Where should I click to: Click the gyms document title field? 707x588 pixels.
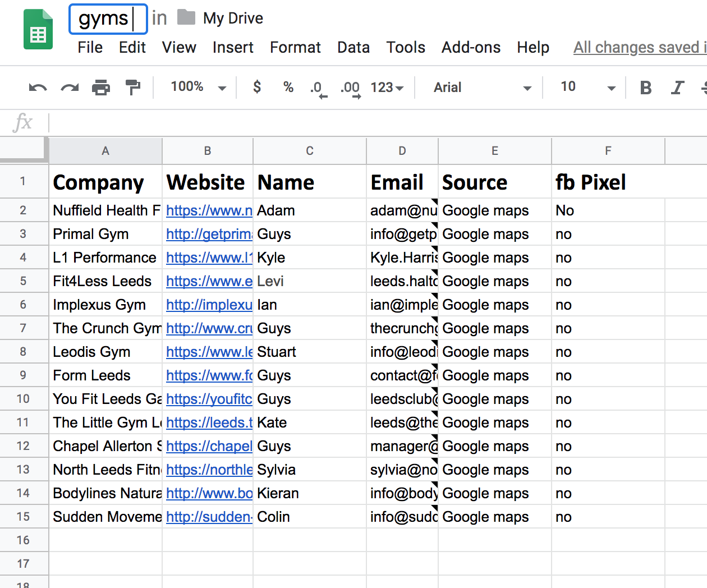(x=108, y=19)
